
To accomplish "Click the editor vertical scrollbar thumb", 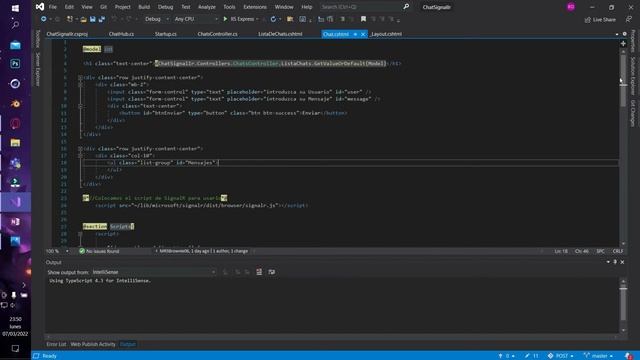I will click(623, 80).
